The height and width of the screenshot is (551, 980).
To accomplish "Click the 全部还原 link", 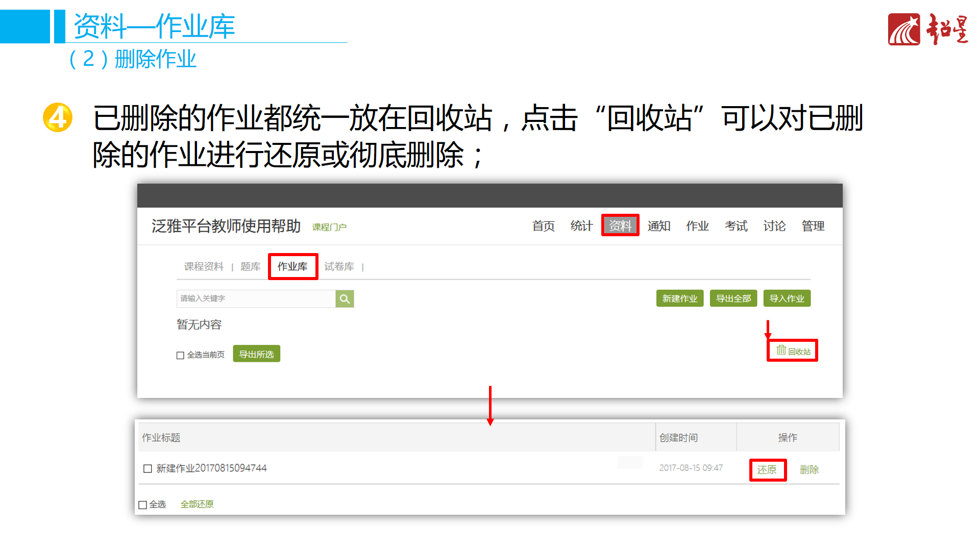I will (197, 504).
